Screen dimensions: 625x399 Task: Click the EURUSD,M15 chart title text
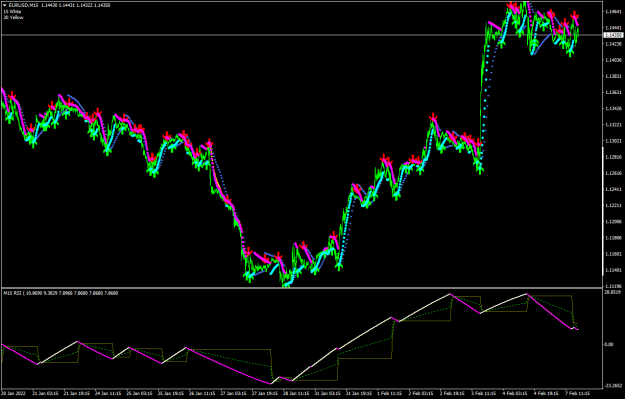point(24,5)
